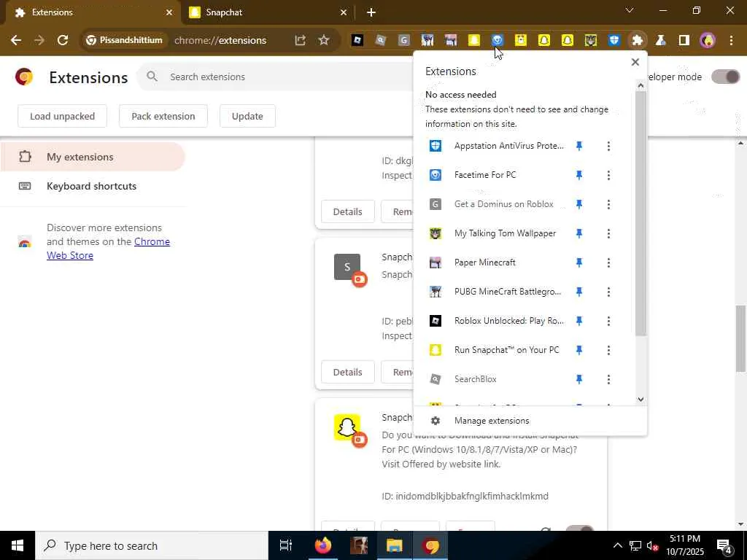747x560 pixels.
Task: Click the Chrome logo beside the Extensions heading
Action: 24,77
